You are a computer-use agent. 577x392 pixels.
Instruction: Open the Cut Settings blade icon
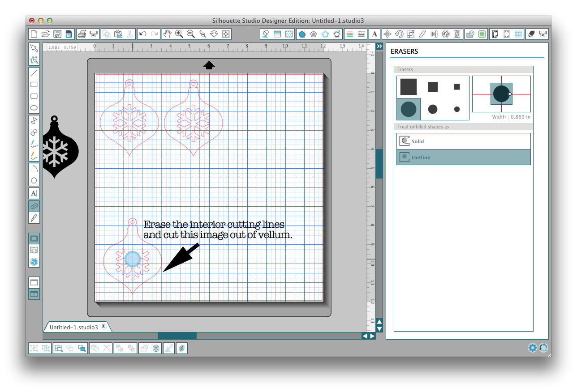pyautogui.click(x=531, y=34)
